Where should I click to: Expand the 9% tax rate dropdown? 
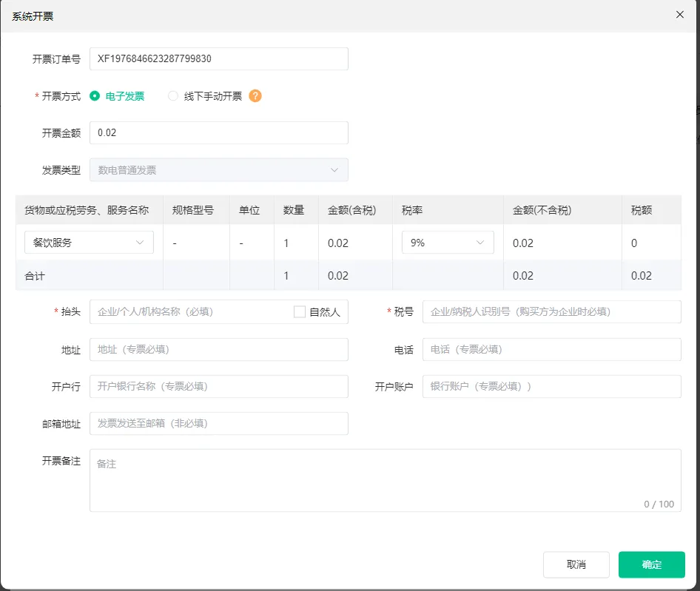click(x=448, y=243)
